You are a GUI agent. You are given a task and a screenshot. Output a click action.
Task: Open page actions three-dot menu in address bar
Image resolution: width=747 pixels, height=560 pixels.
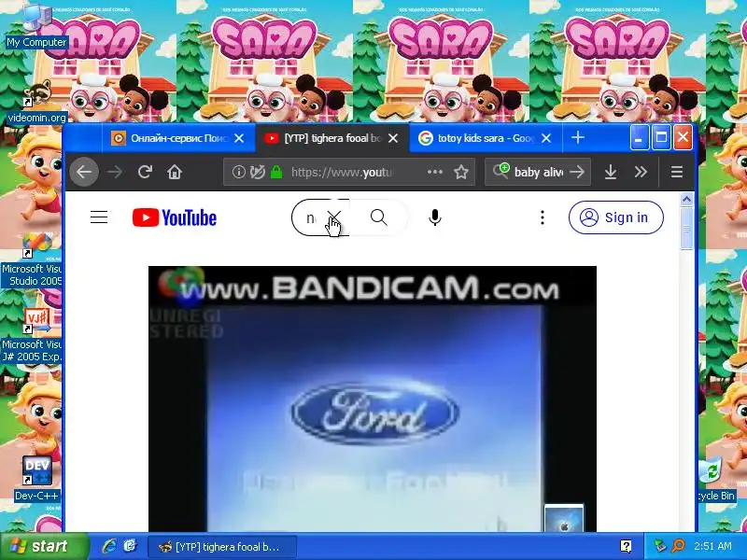(x=435, y=172)
